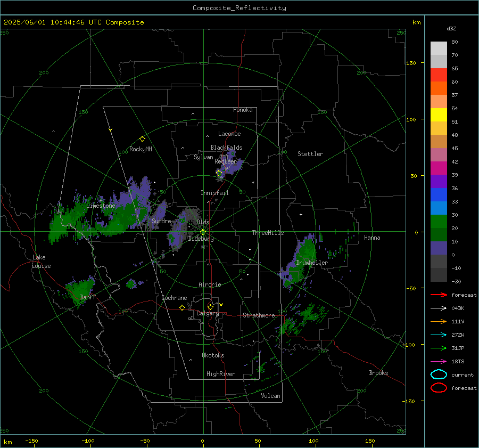479x448 pixels.
Task: Click the Airdrie city label
Action: [210, 284]
